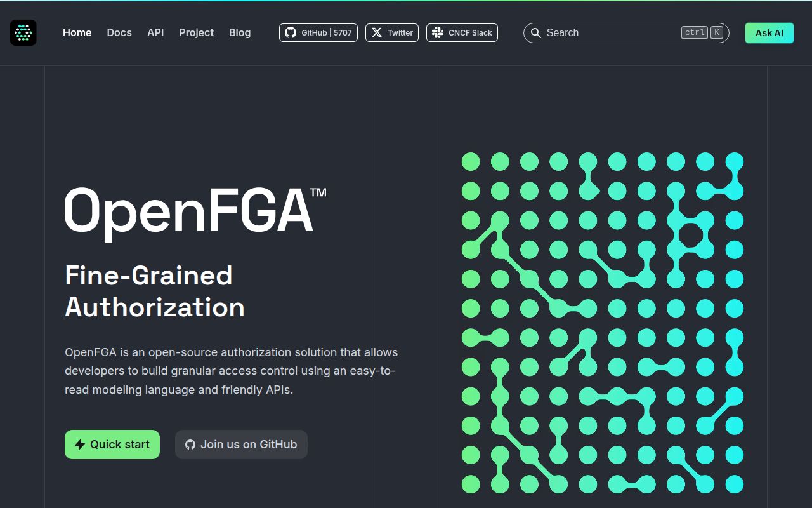Open the GitHub | 5707 link

318,32
